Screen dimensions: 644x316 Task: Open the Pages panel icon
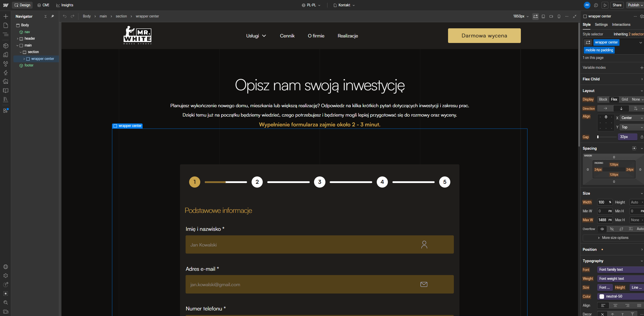(6, 25)
